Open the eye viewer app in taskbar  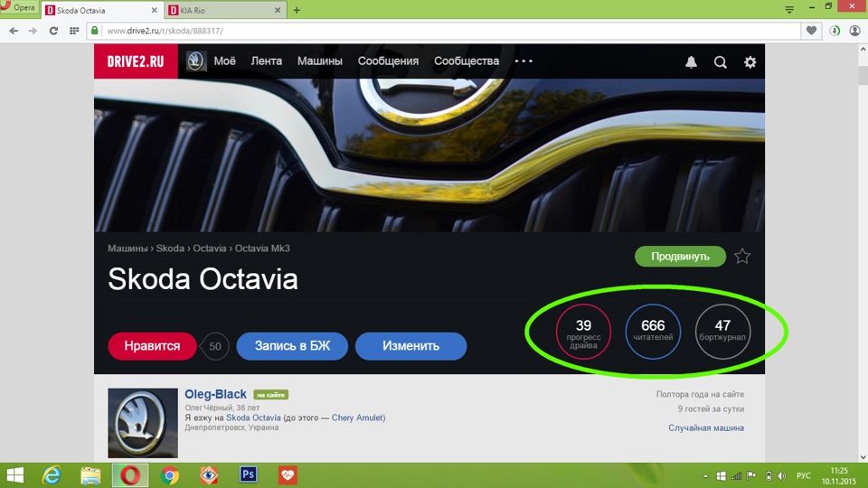[209, 474]
